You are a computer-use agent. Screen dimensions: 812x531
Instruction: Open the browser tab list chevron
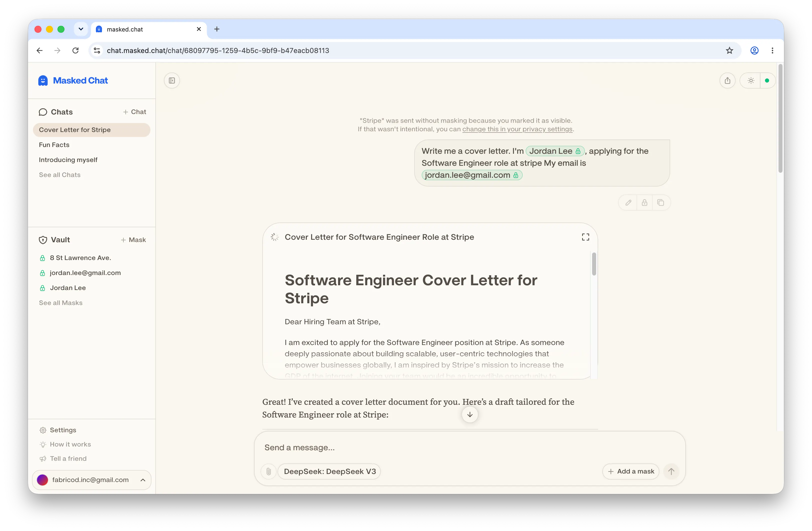point(81,29)
